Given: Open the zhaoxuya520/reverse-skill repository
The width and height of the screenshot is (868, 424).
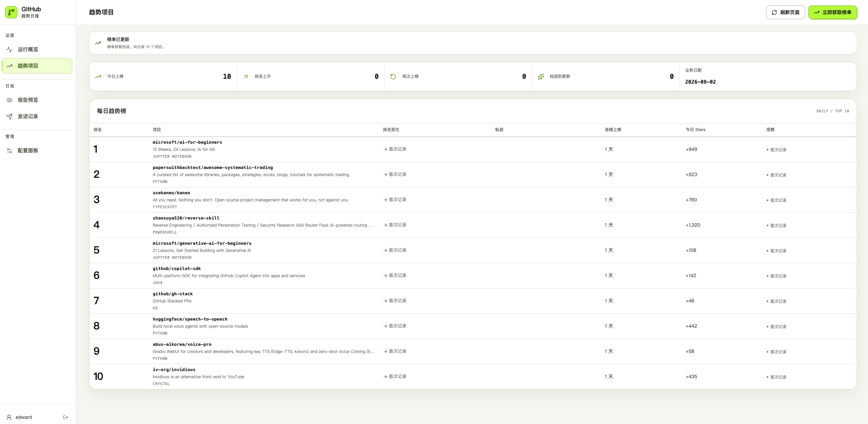Looking at the screenshot, I should click(186, 218).
